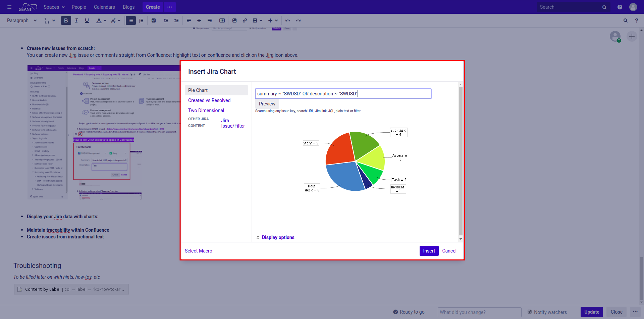Open the table options dropdown arrow
Viewport: 644px width, 319px height.
261,20
